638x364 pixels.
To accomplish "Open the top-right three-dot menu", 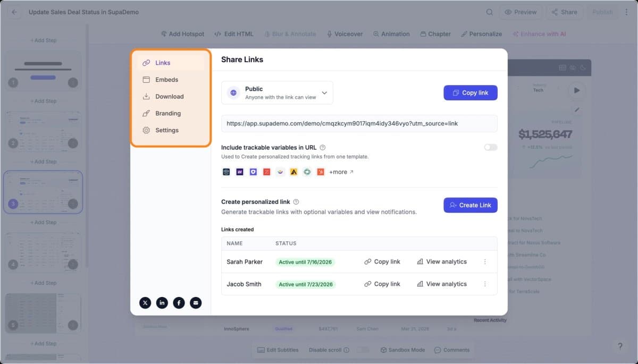I will point(627,12).
